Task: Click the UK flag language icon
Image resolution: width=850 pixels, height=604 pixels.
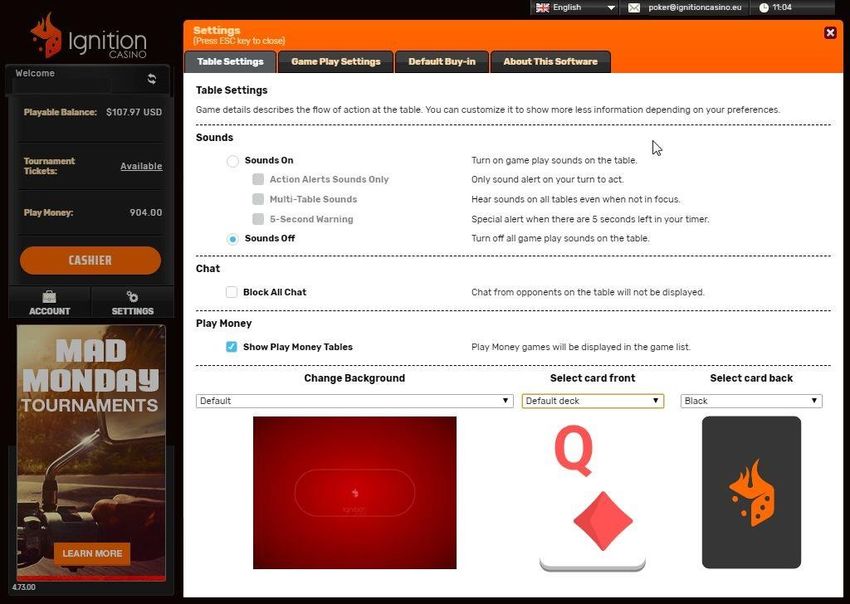Action: click(x=543, y=8)
